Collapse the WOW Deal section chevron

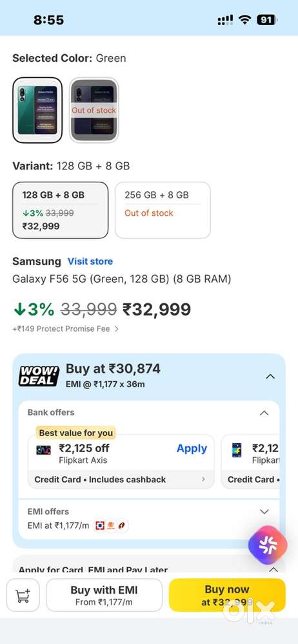coord(270,376)
